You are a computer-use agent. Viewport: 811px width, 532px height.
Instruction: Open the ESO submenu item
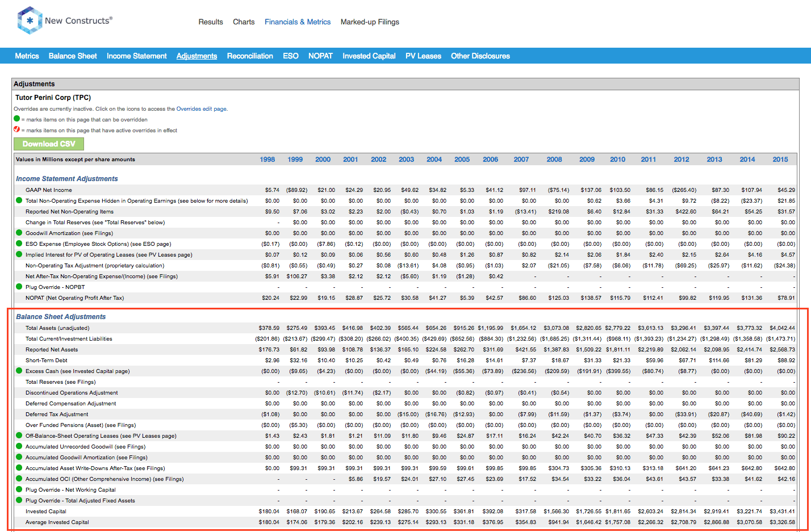coord(291,56)
